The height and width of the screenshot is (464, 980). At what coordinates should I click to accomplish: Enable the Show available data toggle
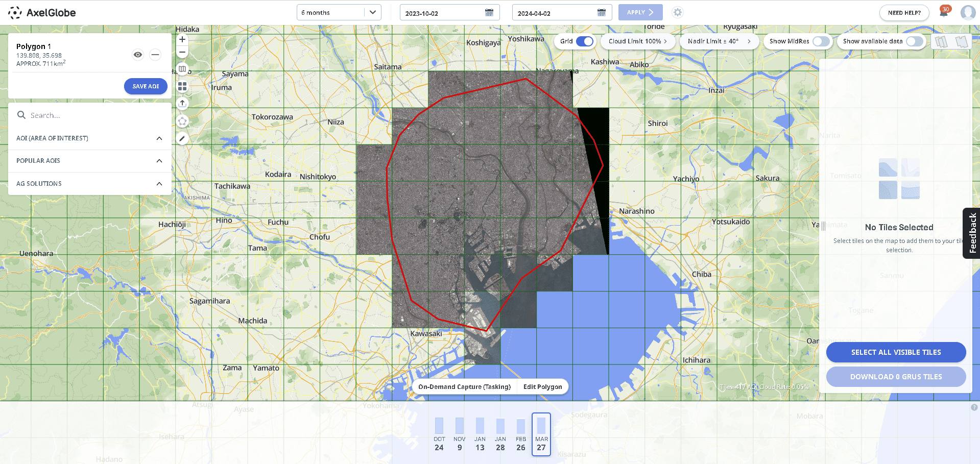point(915,41)
